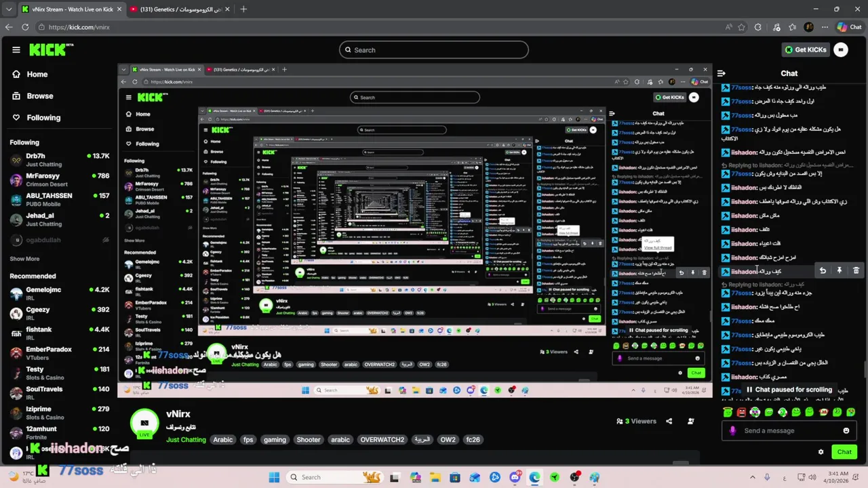Open chat settings gear icon
This screenshot has width=868, height=488.
[x=821, y=452]
